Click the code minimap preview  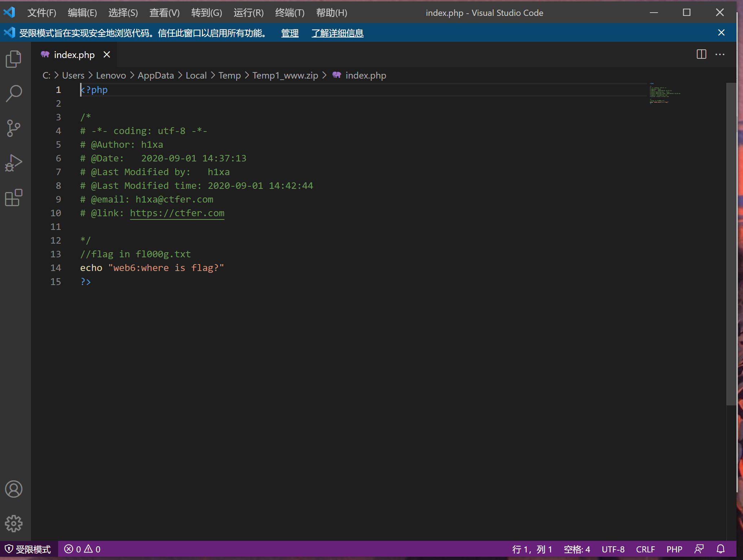665,93
